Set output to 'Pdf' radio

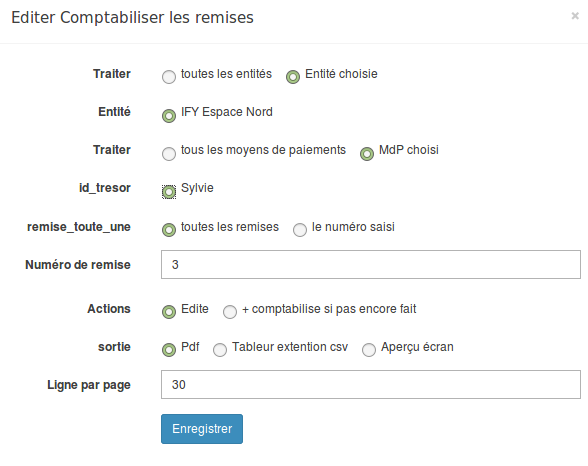[169, 350]
